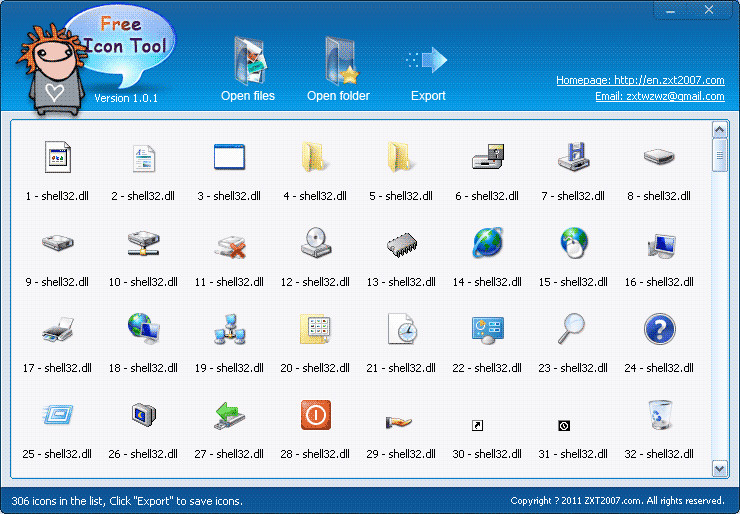Select the printer icon 17 - shell32.dll
This screenshot has height=514, width=740.
(57, 343)
